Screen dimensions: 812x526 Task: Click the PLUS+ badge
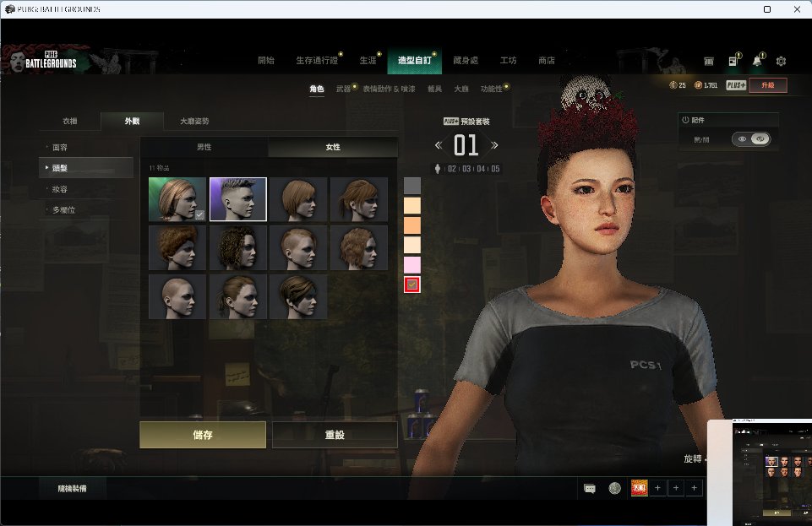(x=736, y=84)
